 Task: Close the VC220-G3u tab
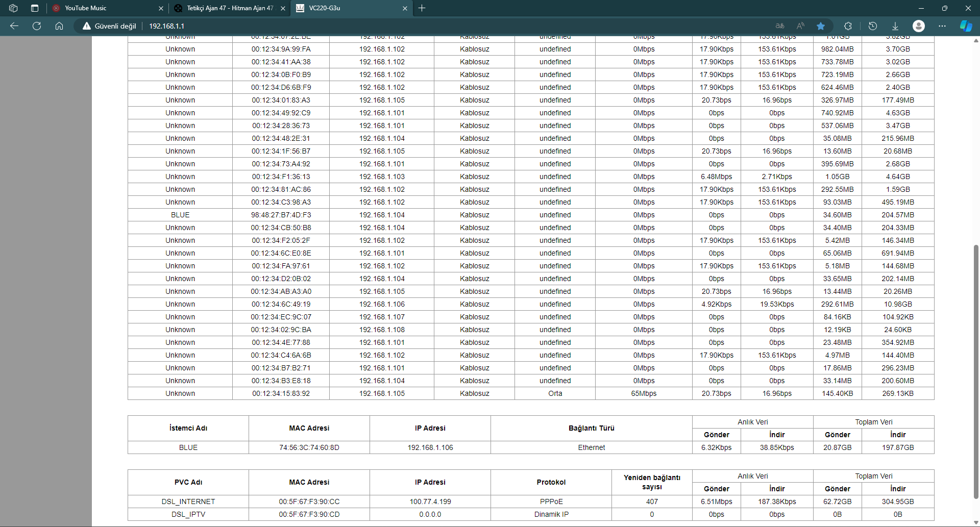tap(405, 8)
